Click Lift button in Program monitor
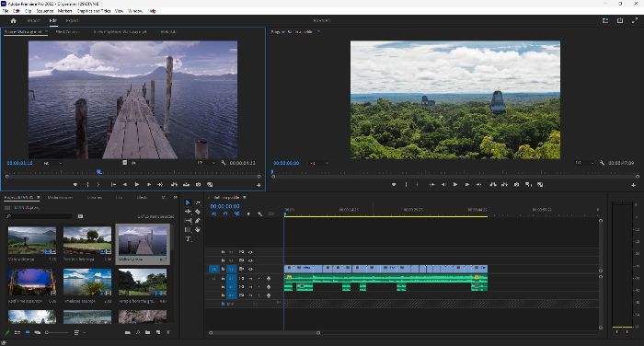This screenshot has height=346, width=644. (493, 185)
